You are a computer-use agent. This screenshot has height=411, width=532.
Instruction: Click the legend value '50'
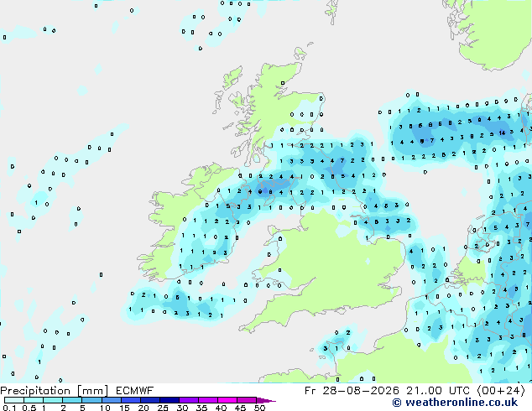pyautogui.click(x=259, y=408)
